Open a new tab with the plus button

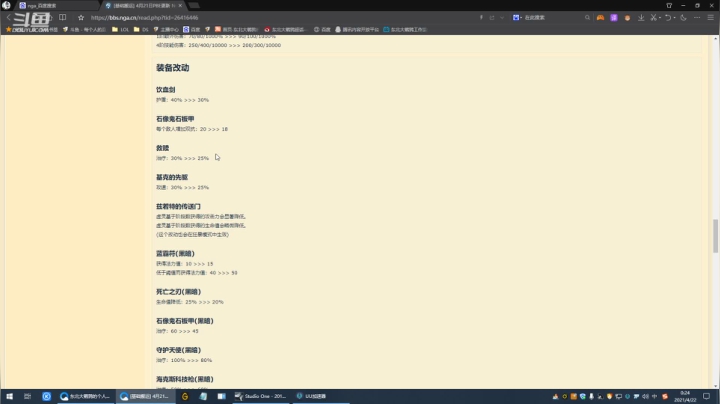tap(194, 6)
